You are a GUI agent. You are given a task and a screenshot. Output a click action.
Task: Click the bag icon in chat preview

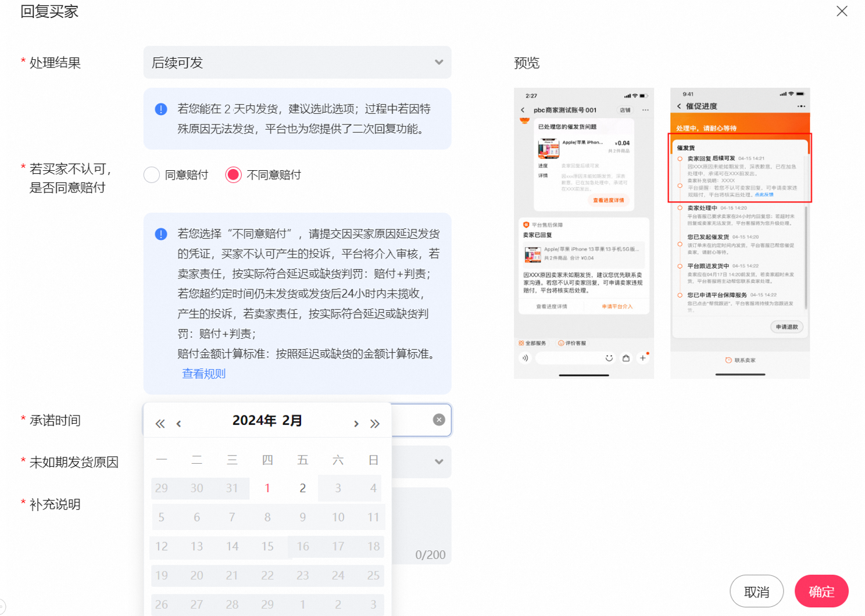coord(626,358)
